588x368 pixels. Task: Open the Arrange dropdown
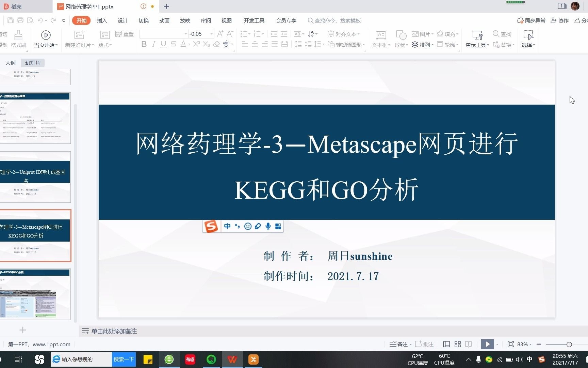pyautogui.click(x=423, y=45)
